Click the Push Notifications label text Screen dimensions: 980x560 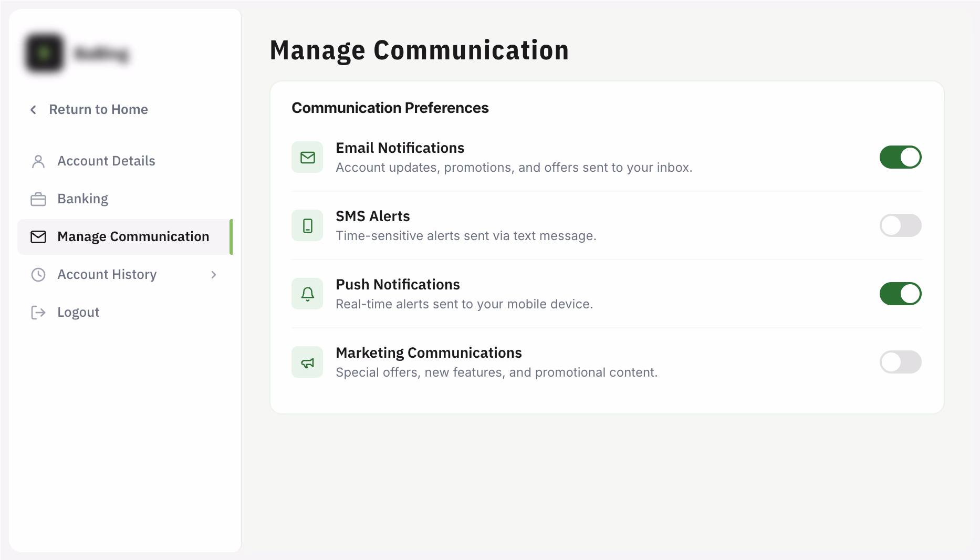[x=398, y=285]
